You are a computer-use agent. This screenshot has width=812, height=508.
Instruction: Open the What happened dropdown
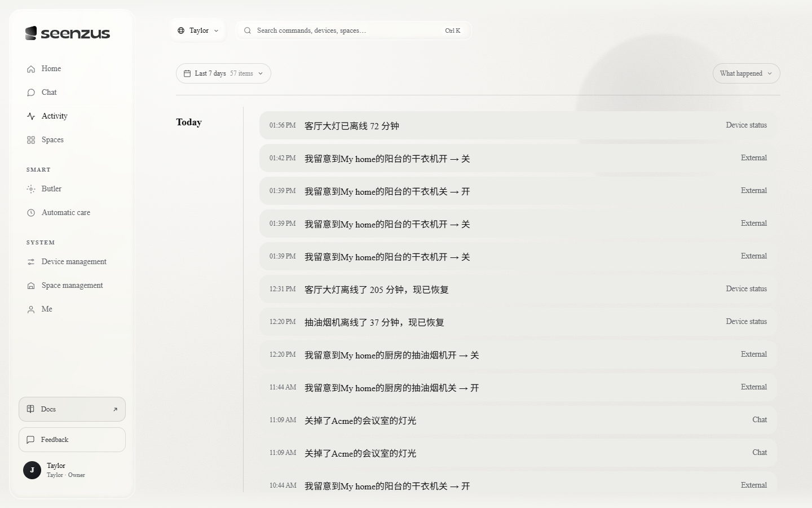pyautogui.click(x=746, y=73)
